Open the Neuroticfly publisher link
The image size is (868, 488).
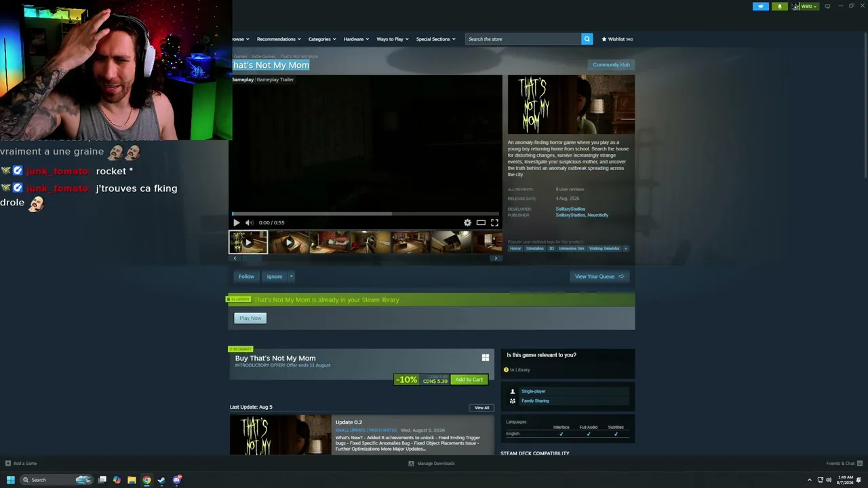pyautogui.click(x=597, y=215)
